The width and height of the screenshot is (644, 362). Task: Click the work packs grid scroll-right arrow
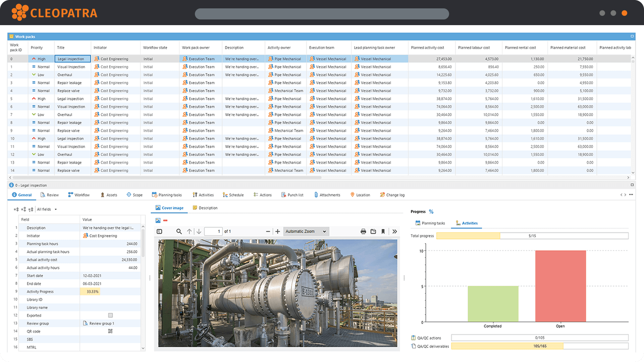[x=628, y=178]
